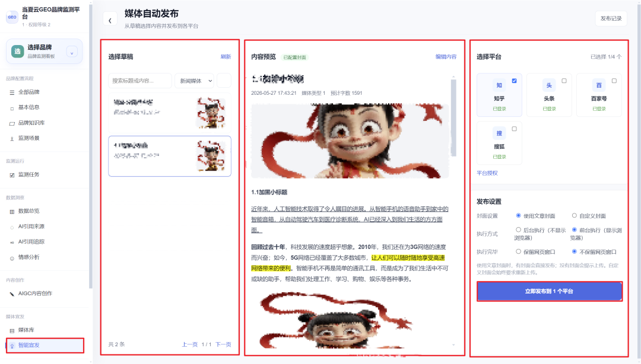Click the 搜狐 platform icon

pos(499,133)
